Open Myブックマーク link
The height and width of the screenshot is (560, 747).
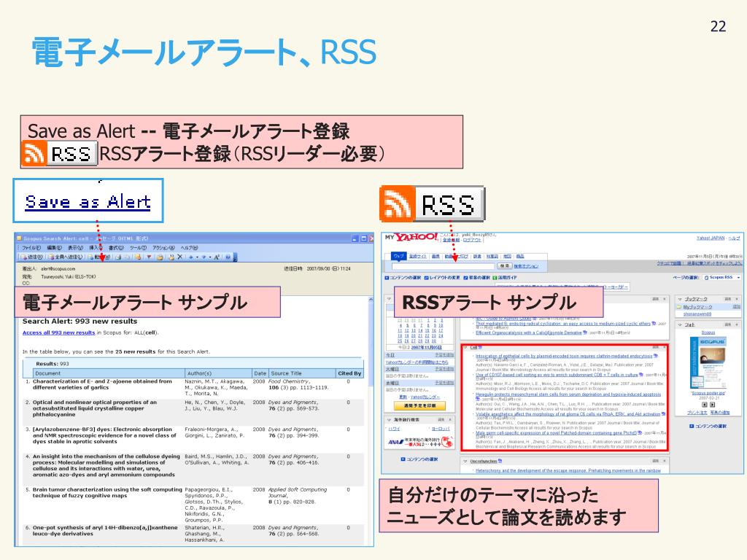pos(697,308)
